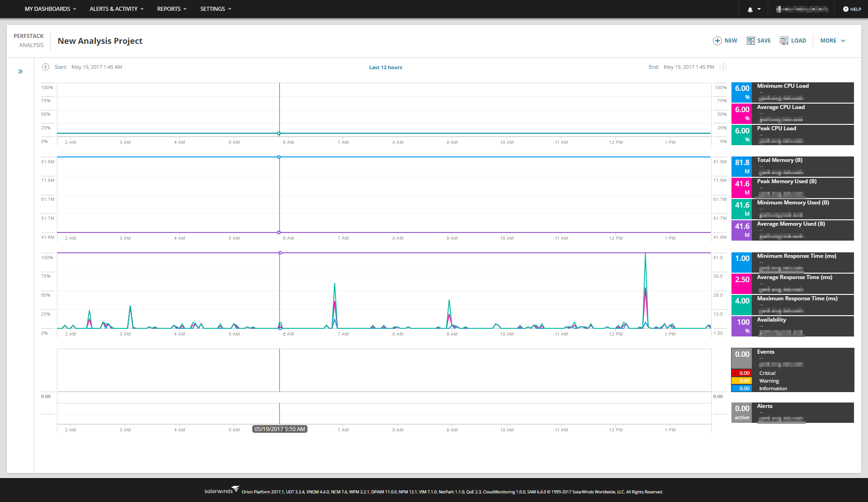Image resolution: width=868 pixels, height=502 pixels.
Task: Click the Save project disk icon
Action: pos(751,41)
